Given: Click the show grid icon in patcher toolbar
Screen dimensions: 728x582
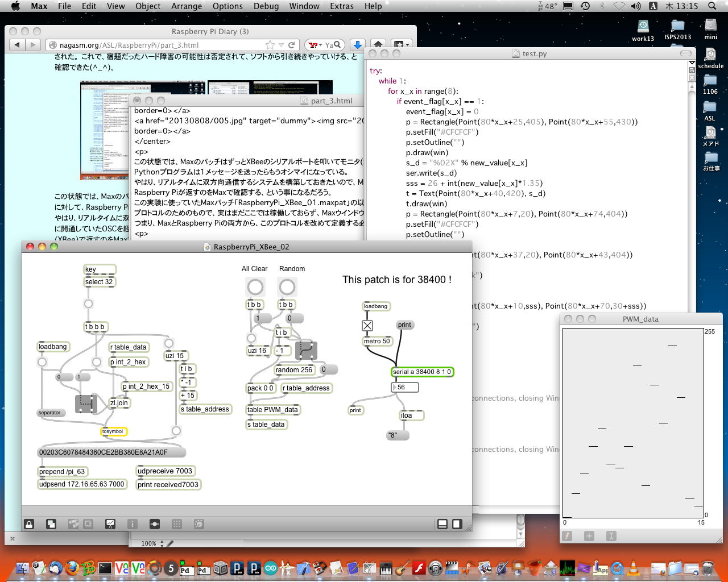Looking at the screenshot, I should coord(177,524).
